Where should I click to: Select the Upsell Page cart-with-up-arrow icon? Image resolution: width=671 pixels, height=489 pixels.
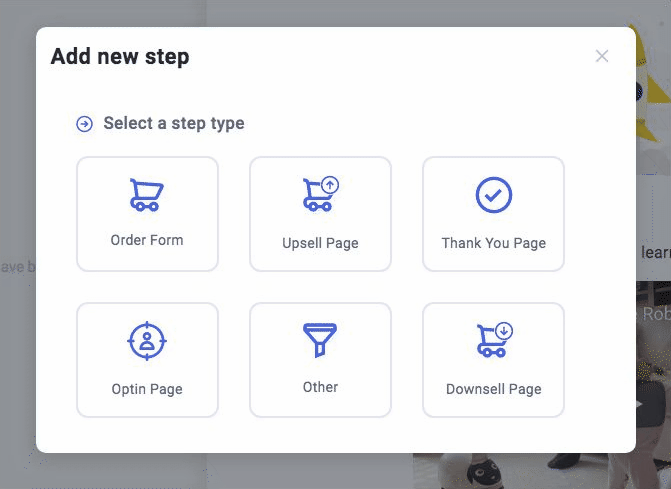[321, 194]
